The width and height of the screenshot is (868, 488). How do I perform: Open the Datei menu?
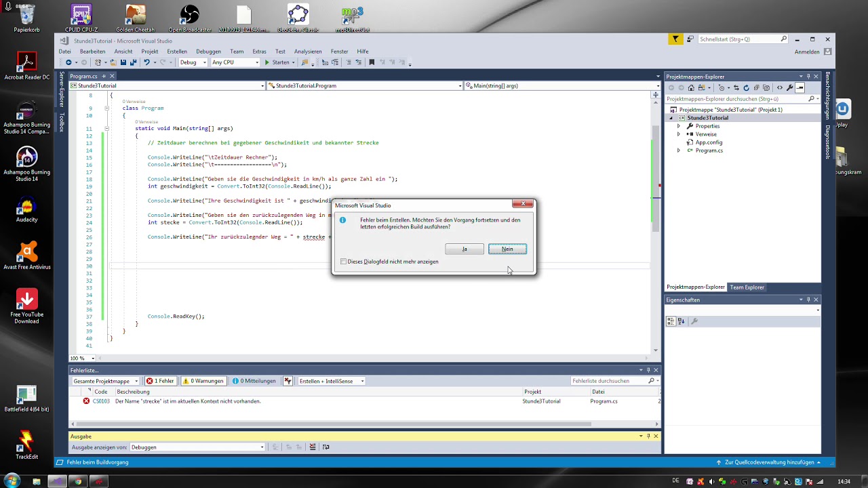[64, 52]
